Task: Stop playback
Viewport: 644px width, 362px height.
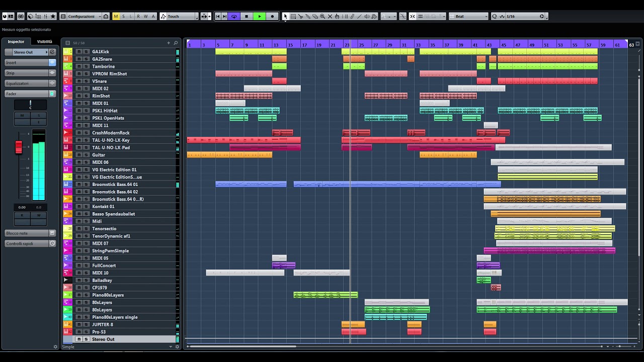Action: 247,17
